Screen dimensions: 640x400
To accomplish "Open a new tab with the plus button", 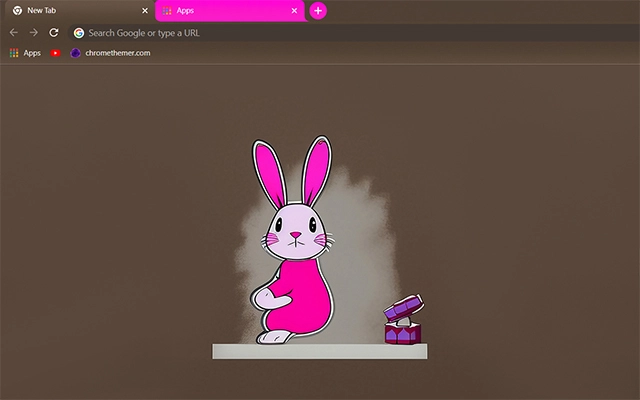I will click(318, 11).
